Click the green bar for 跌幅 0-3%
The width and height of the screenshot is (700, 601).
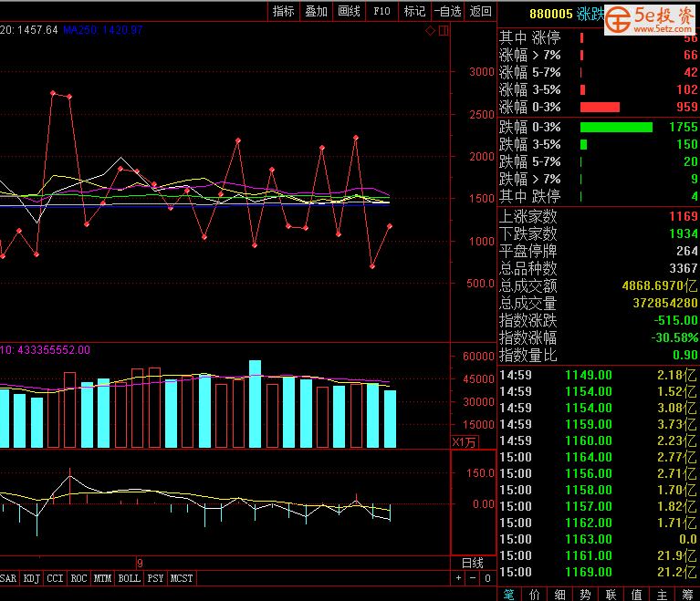pos(616,127)
